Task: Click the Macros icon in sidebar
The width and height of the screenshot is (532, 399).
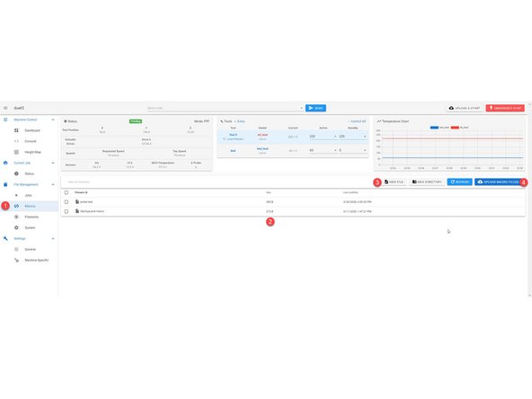Action: [x=16, y=206]
